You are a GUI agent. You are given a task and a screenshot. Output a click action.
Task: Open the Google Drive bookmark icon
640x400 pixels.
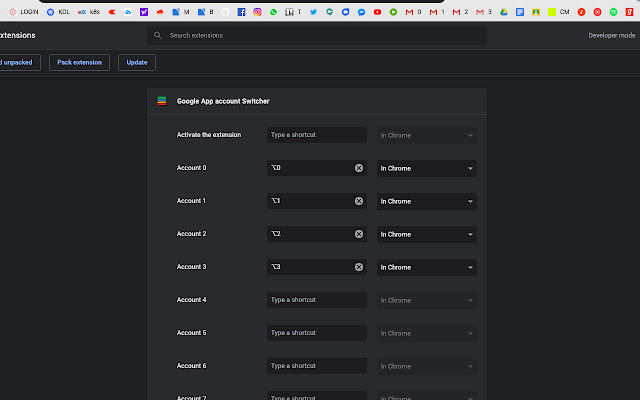[504, 12]
